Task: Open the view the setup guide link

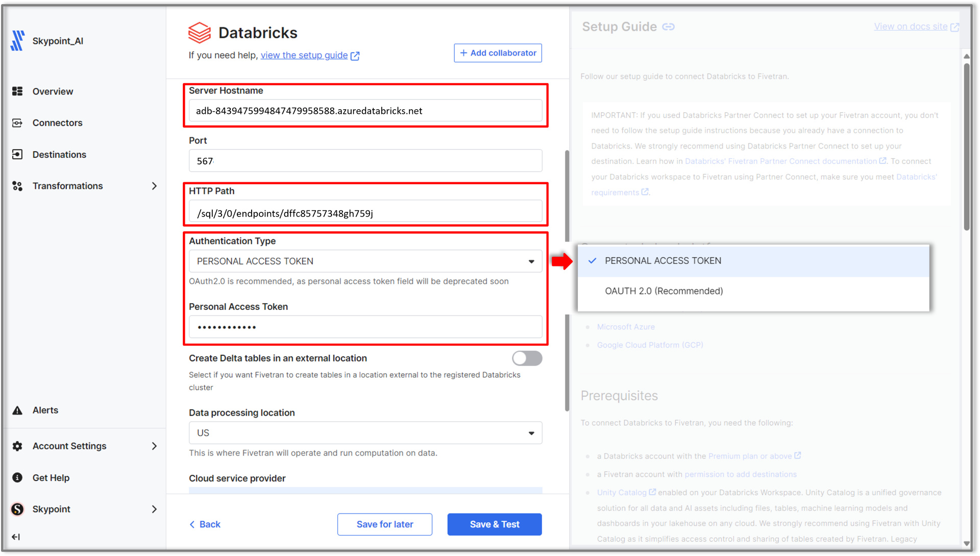Action: [x=304, y=55]
